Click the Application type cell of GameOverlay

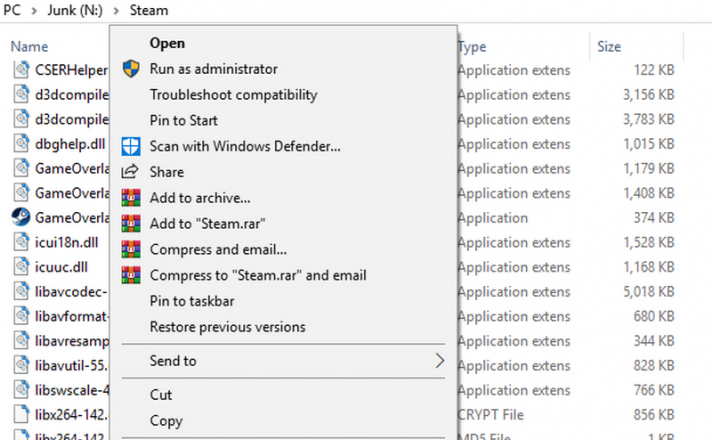click(493, 218)
